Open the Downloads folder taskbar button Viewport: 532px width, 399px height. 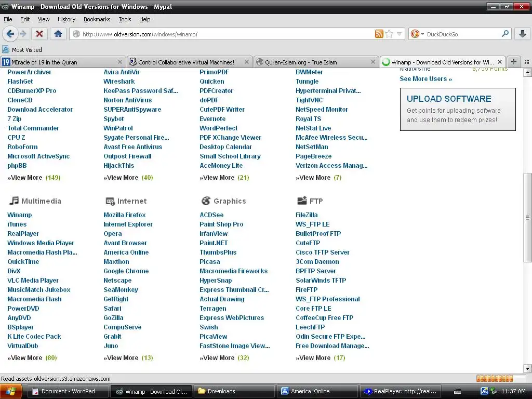click(x=234, y=391)
